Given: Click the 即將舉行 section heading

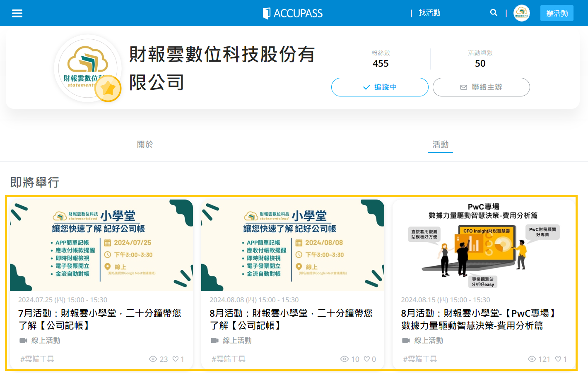Looking at the screenshot, I should click(35, 182).
